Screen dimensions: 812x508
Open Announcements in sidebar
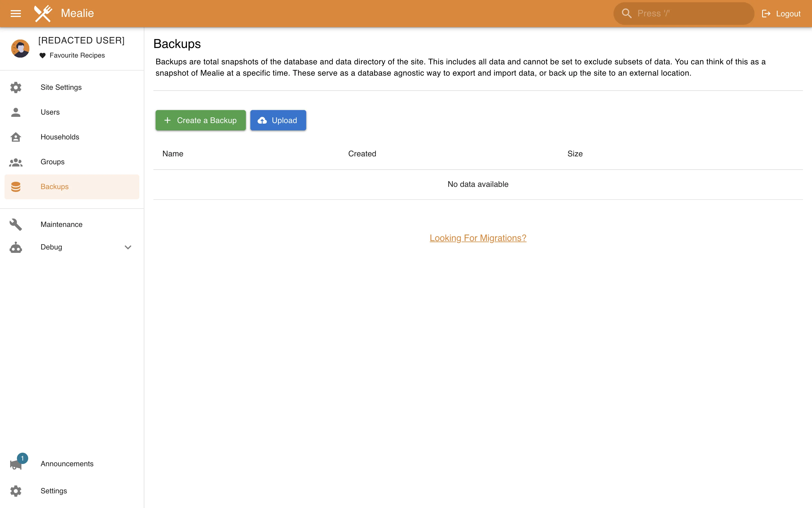pos(72,464)
